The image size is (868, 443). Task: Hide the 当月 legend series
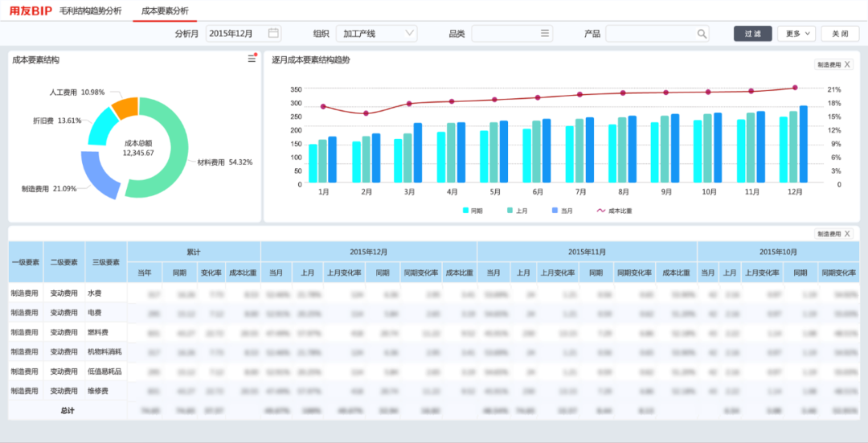(561, 211)
